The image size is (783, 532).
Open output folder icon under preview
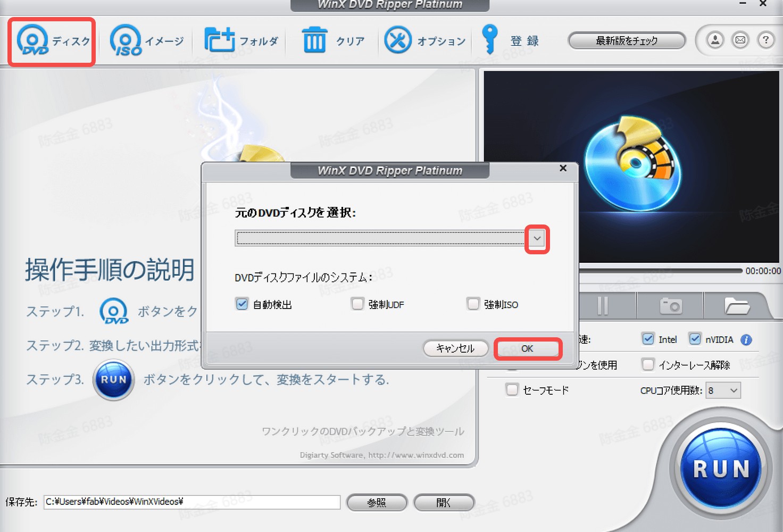(x=737, y=306)
